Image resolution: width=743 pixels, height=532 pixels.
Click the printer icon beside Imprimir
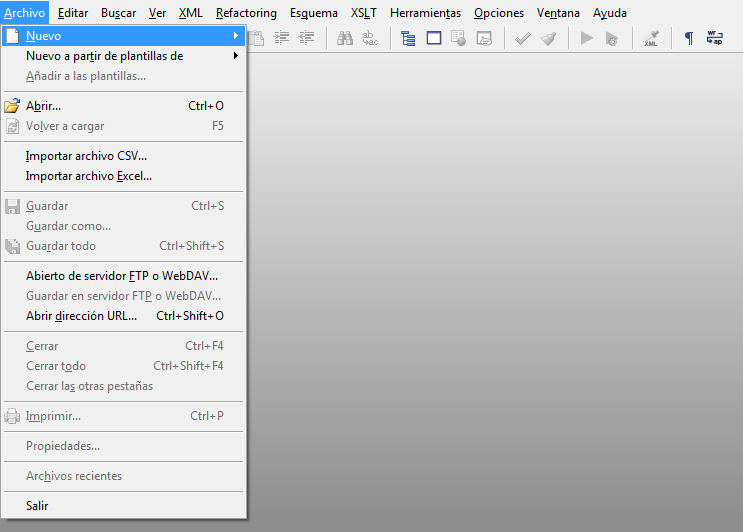point(12,416)
